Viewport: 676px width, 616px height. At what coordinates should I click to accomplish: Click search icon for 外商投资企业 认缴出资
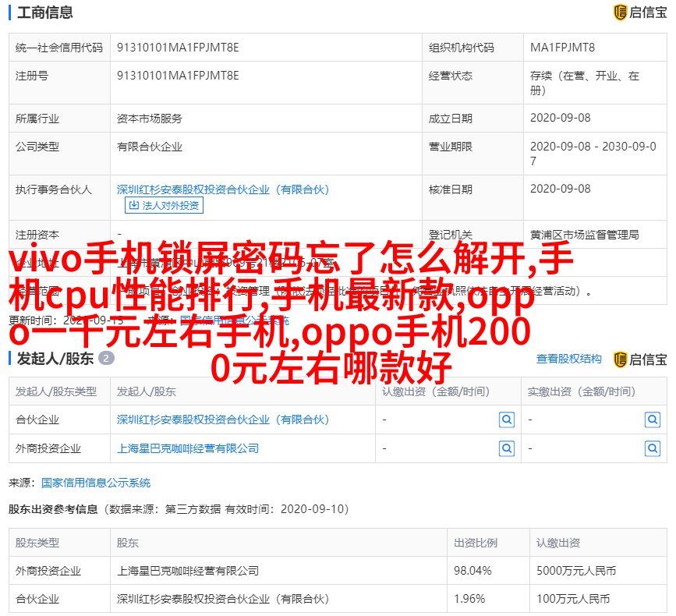pos(507,449)
